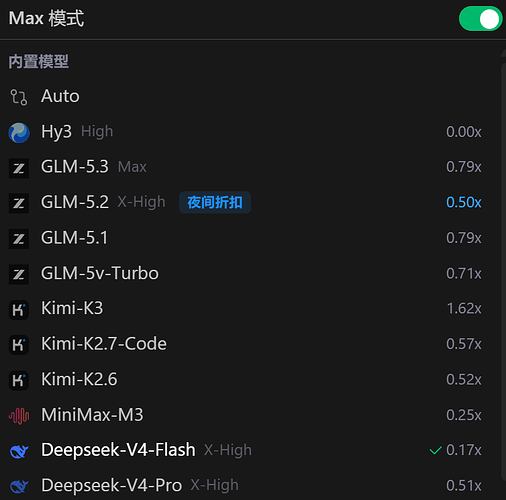Turn off the Max 模式 toggle

[480, 19]
